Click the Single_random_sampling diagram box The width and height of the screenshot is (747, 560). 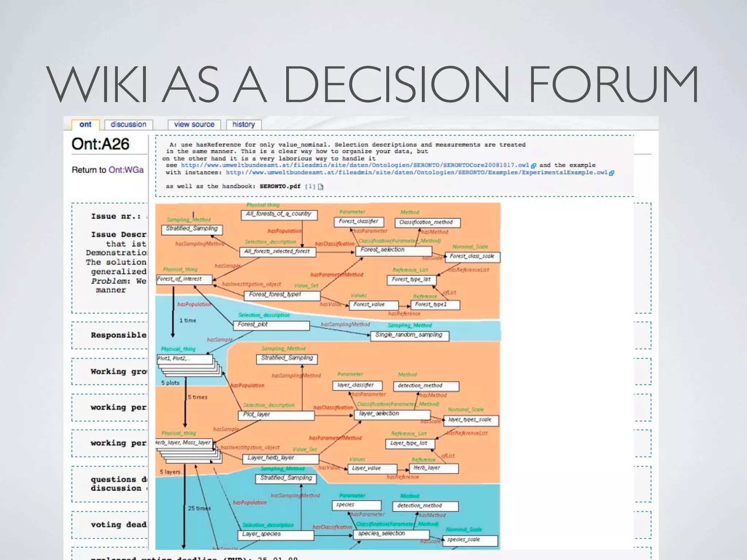coord(409,335)
